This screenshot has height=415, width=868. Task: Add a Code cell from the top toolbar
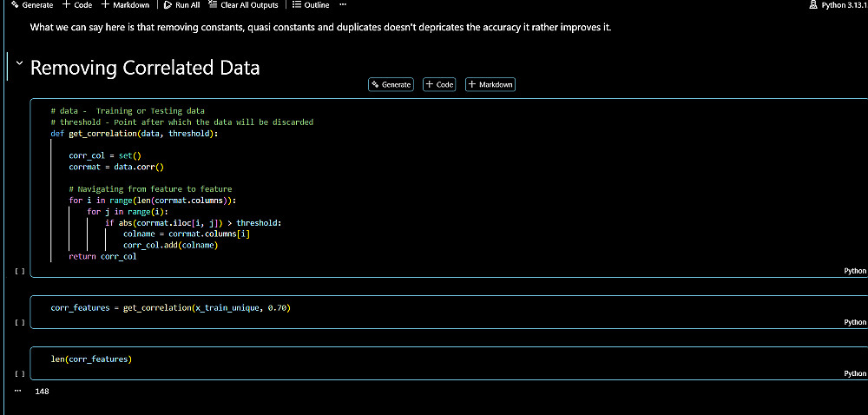coord(77,5)
